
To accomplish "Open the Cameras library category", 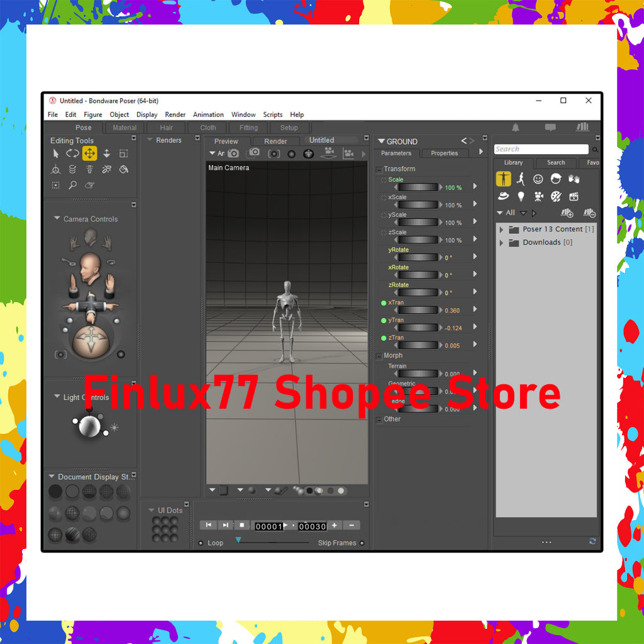I will click(x=538, y=197).
